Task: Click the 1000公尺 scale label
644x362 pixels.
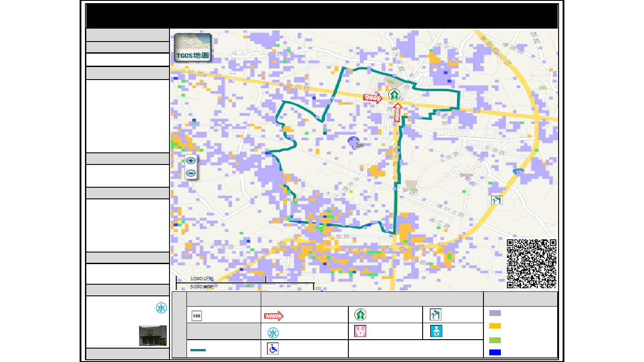Action: click(202, 278)
